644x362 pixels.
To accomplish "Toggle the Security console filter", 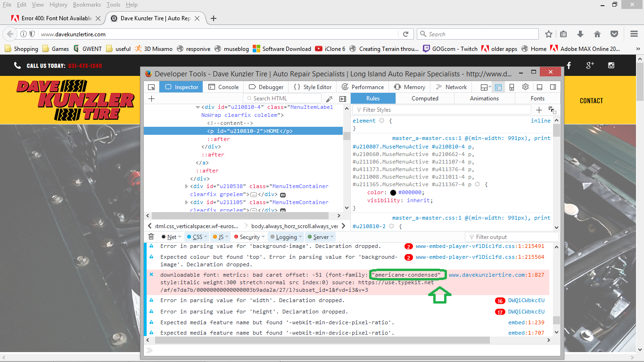I will pyautogui.click(x=247, y=237).
